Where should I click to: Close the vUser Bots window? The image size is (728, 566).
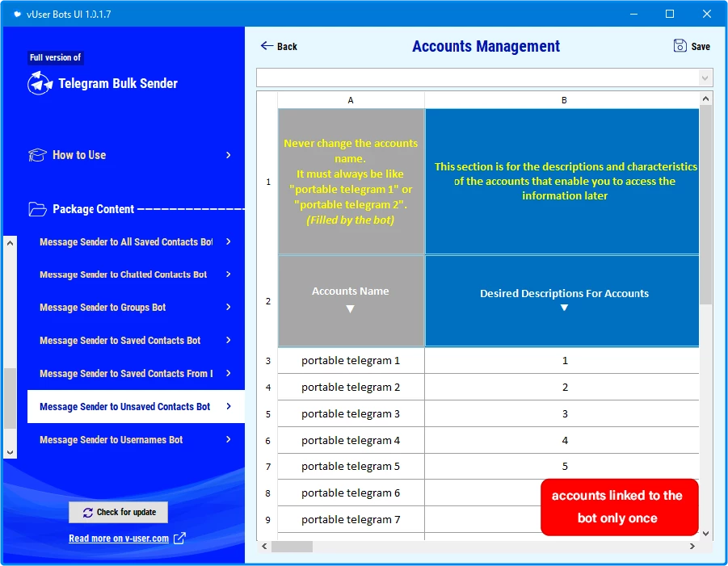(x=707, y=14)
